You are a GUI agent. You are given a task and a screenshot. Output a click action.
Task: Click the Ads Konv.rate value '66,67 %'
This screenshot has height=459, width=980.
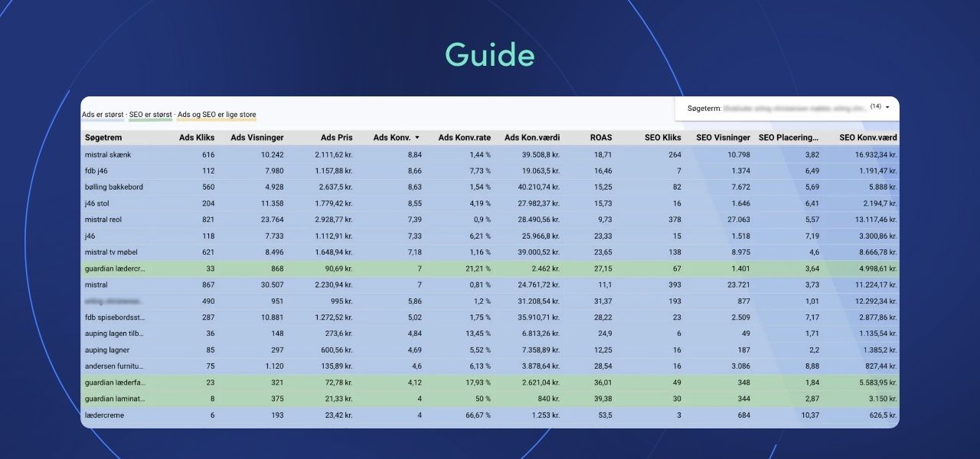(478, 415)
